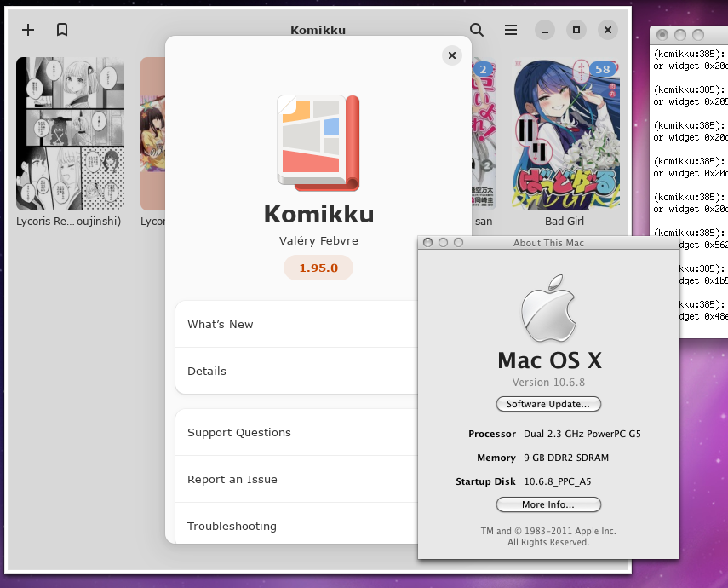The image size is (728, 588).
Task: Open Report an Issue row
Action: click(296, 480)
